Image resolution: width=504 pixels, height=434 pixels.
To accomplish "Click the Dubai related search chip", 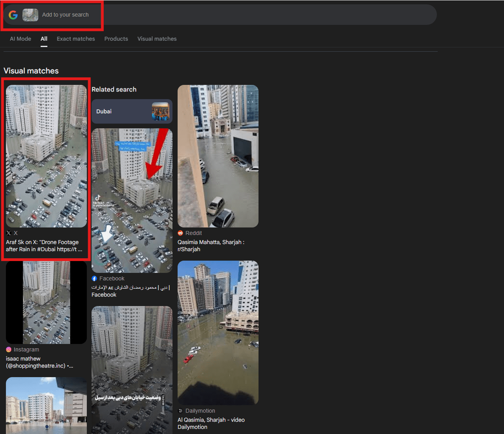I will [x=132, y=111].
